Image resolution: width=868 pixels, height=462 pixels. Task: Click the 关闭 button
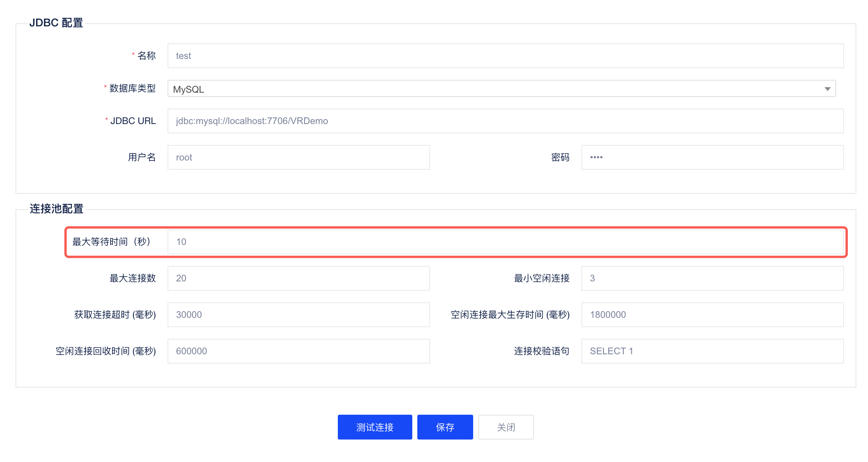pos(506,427)
